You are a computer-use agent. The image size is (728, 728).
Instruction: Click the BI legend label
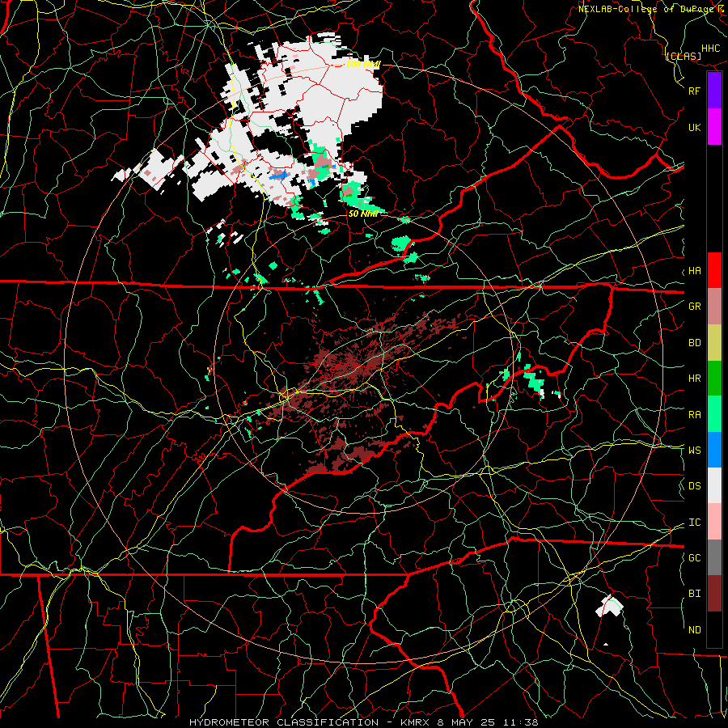695,594
